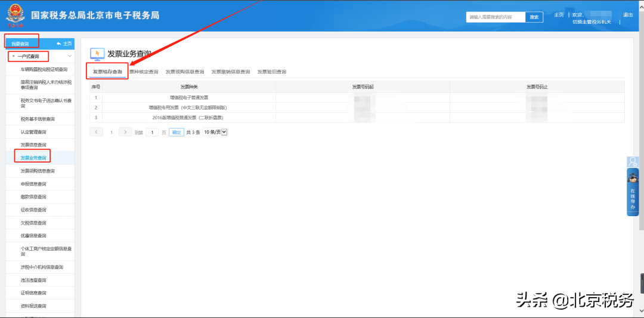The width and height of the screenshot is (644, 318).
Task: Click the 确定 page jump button
Action: click(177, 132)
